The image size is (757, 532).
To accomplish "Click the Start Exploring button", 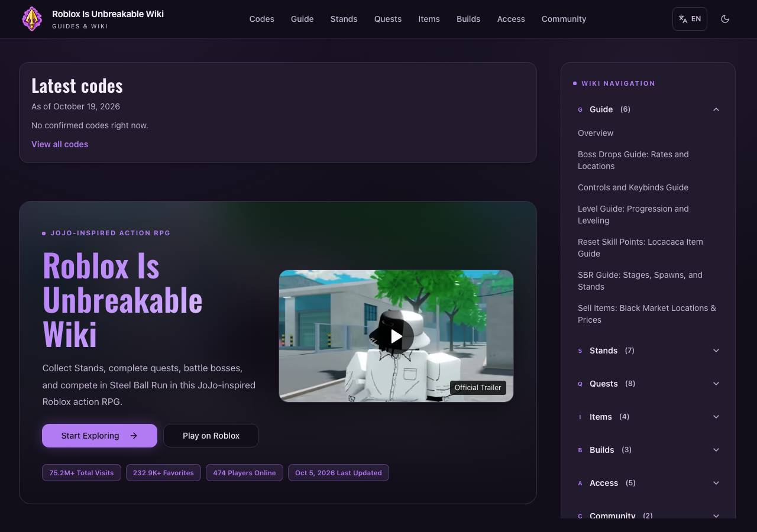I will pos(99,436).
